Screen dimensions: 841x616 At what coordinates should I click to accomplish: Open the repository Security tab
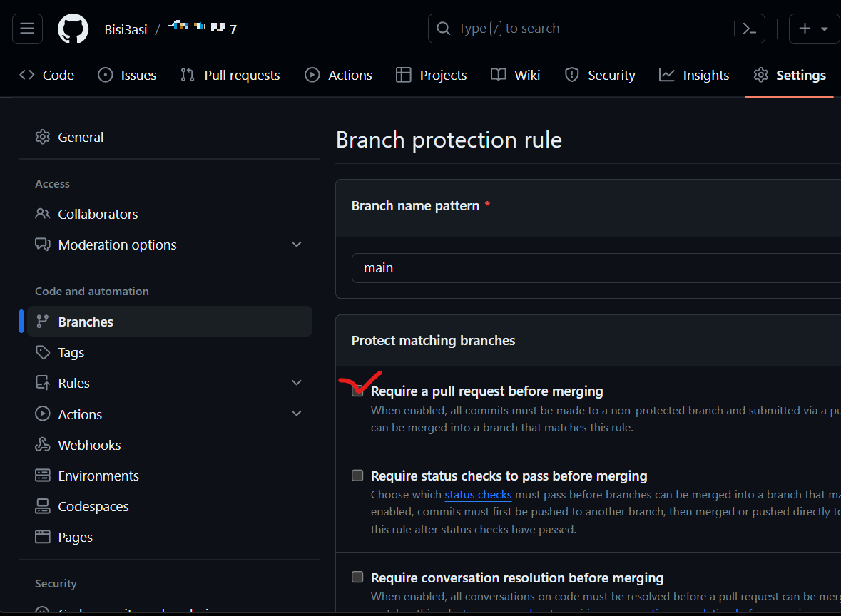(x=600, y=75)
